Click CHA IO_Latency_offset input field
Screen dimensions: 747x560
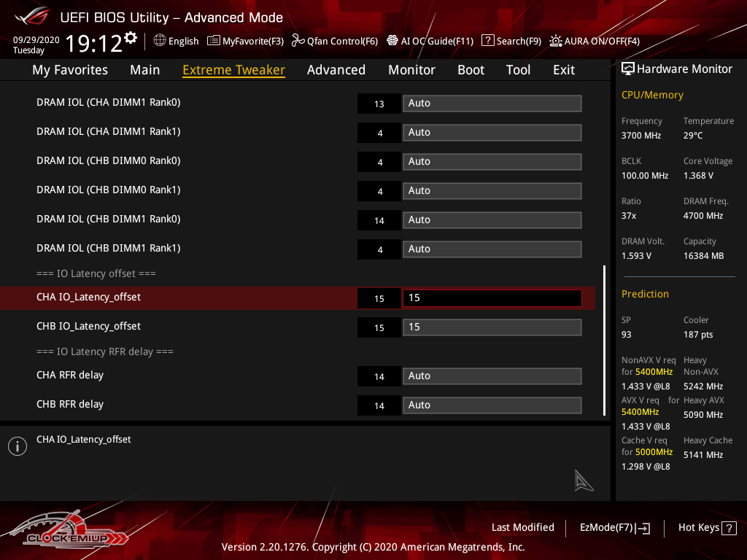pos(492,298)
